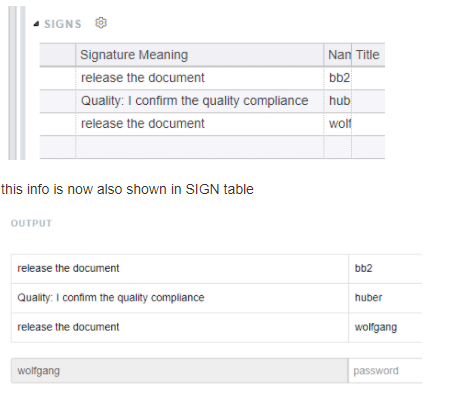The height and width of the screenshot is (395, 454).
Task: Click huber cell in OUTPUT table
Action: pyautogui.click(x=385, y=298)
